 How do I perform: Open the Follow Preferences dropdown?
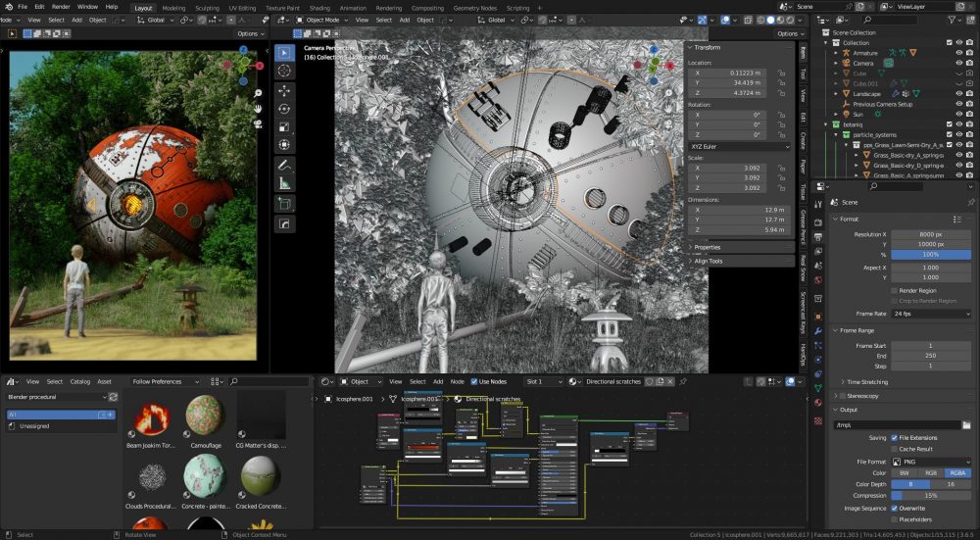[166, 381]
